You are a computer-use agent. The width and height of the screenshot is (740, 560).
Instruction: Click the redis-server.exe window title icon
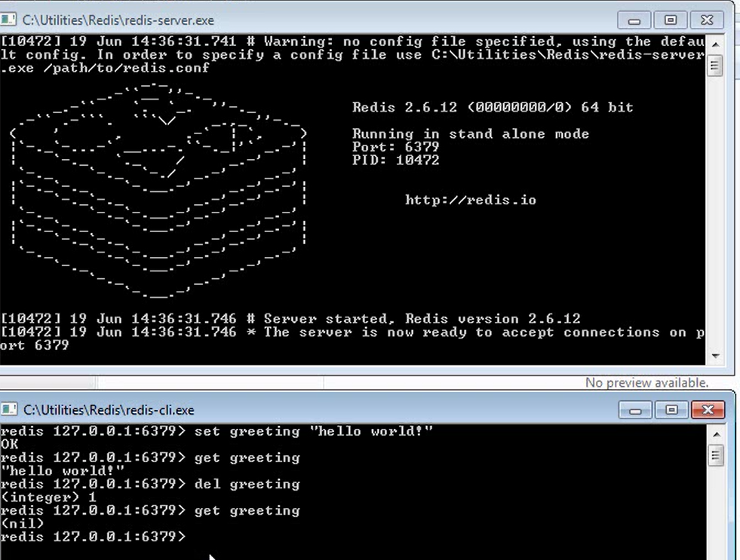coord(8,20)
